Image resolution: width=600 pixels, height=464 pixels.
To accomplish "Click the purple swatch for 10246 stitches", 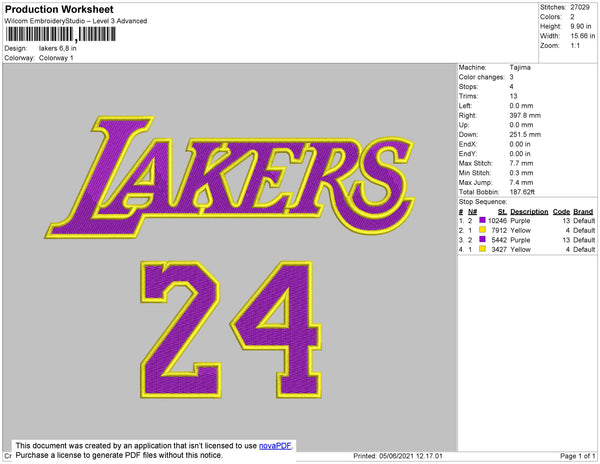I will click(x=483, y=220).
